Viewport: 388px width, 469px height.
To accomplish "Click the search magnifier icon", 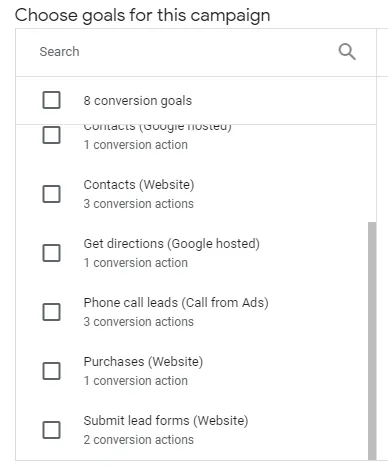I will (347, 52).
